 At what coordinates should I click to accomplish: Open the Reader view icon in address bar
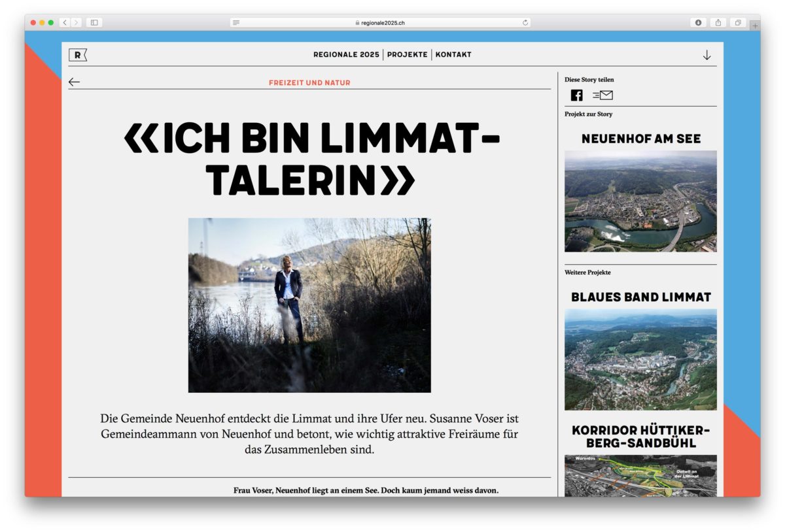(x=236, y=23)
